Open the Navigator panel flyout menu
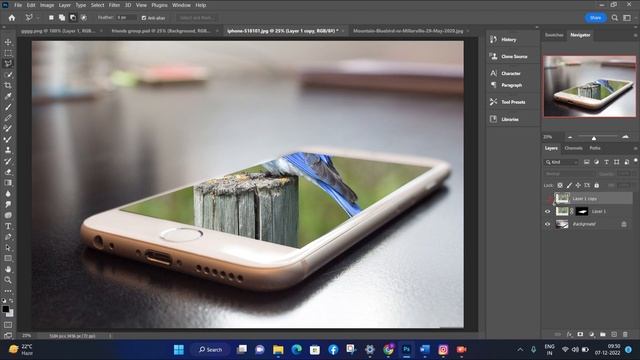Image resolution: width=640 pixels, height=360 pixels. [635, 35]
